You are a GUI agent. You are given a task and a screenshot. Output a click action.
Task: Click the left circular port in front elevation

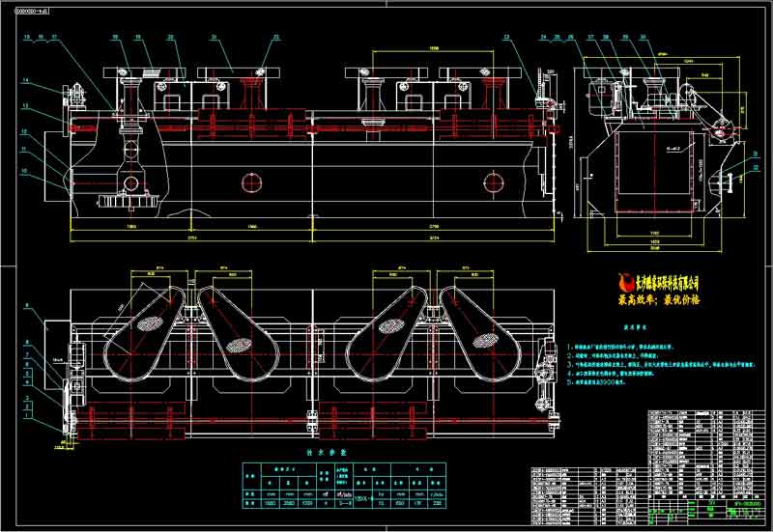coord(252,182)
